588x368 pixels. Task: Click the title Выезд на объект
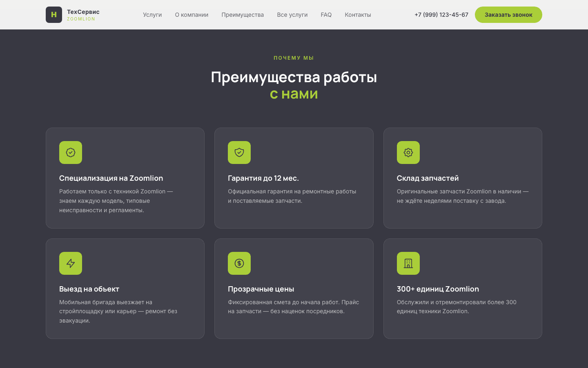[89, 289]
